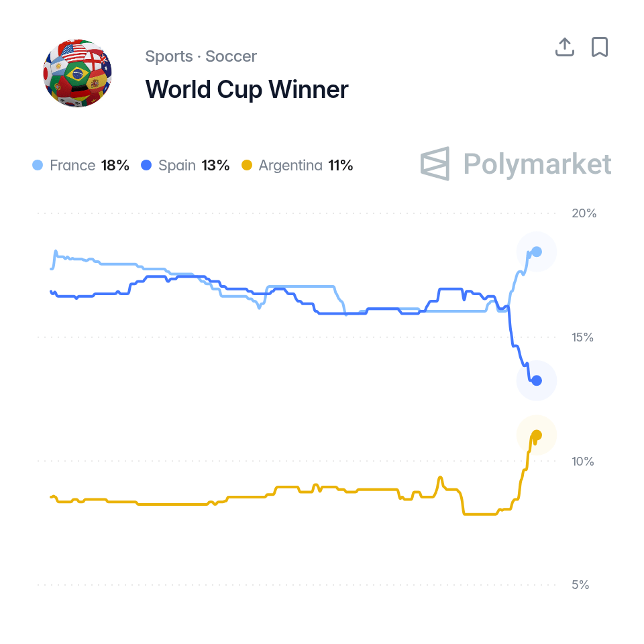Click the France light-blue legend dot
Viewport: 644px width, 644px height.
pyautogui.click(x=38, y=165)
